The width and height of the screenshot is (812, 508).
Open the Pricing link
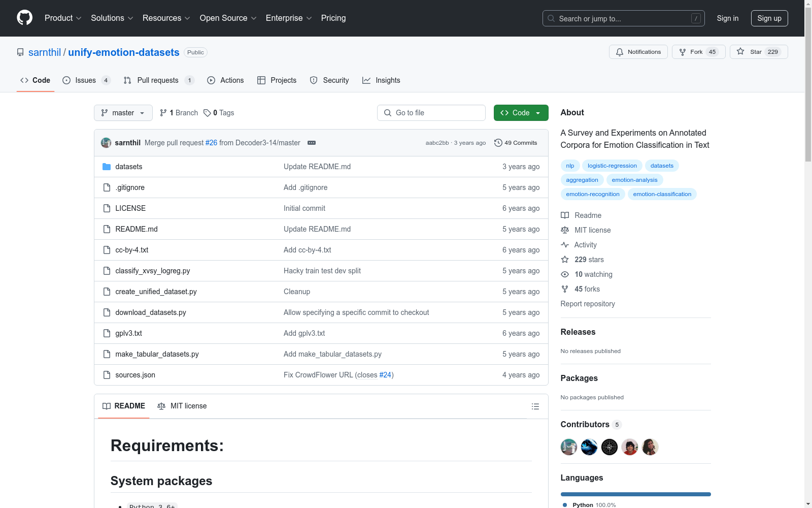tap(333, 18)
